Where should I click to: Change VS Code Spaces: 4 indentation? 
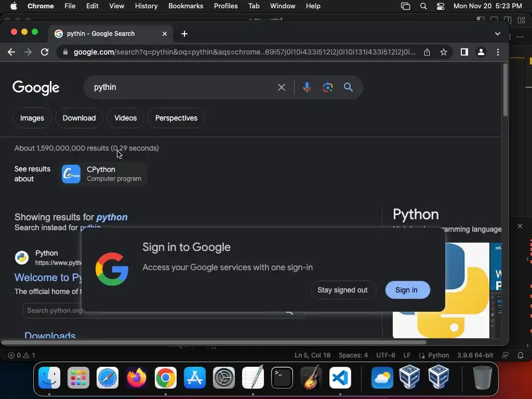[x=353, y=355]
